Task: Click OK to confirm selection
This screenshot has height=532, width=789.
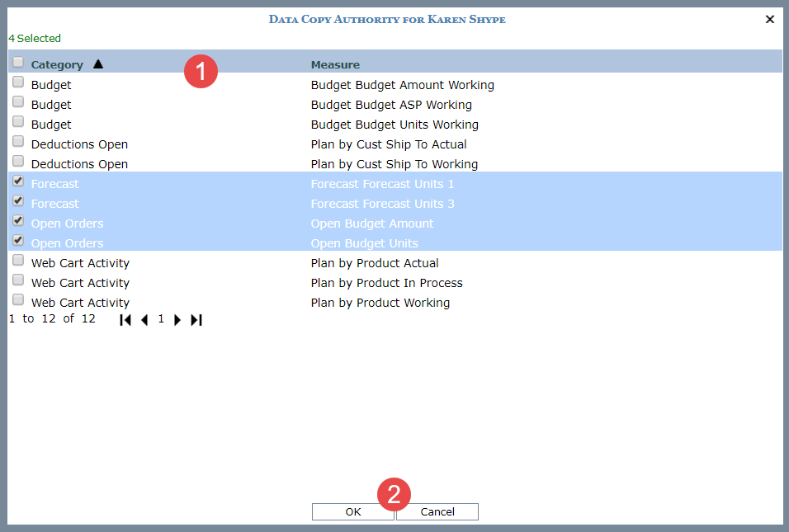Action: click(352, 511)
